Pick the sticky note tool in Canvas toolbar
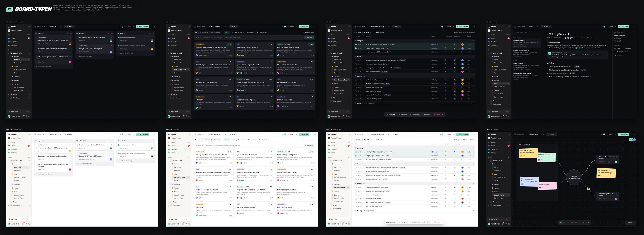This screenshot has width=644, height=235. point(565,222)
